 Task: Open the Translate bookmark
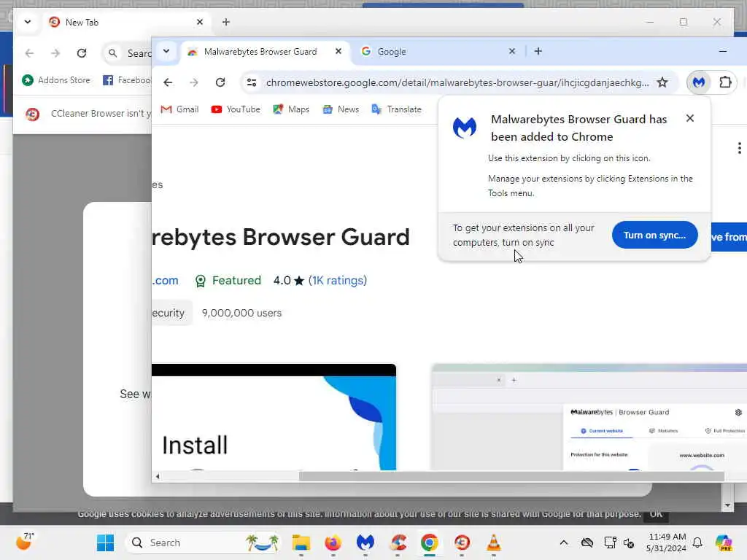396,109
